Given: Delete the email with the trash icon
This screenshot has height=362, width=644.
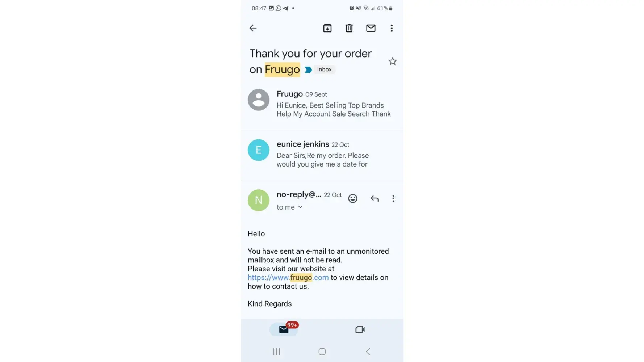Looking at the screenshot, I should 349,28.
